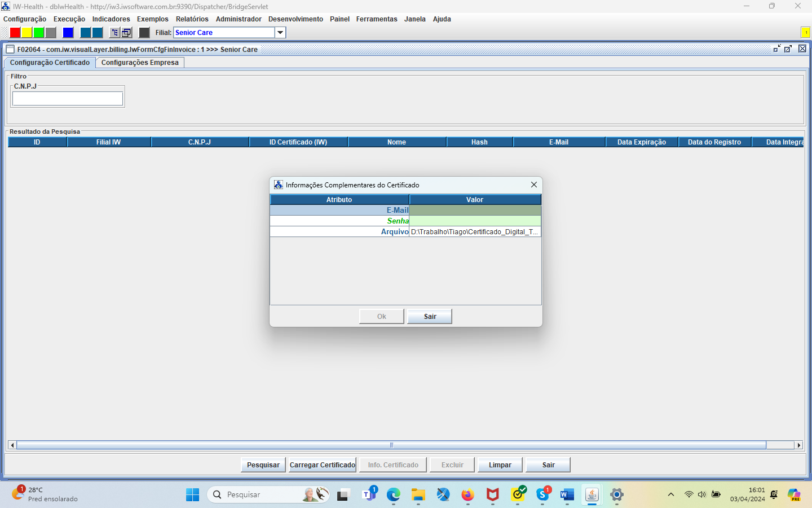The height and width of the screenshot is (508, 812).
Task: Click the ID column header
Action: point(37,142)
